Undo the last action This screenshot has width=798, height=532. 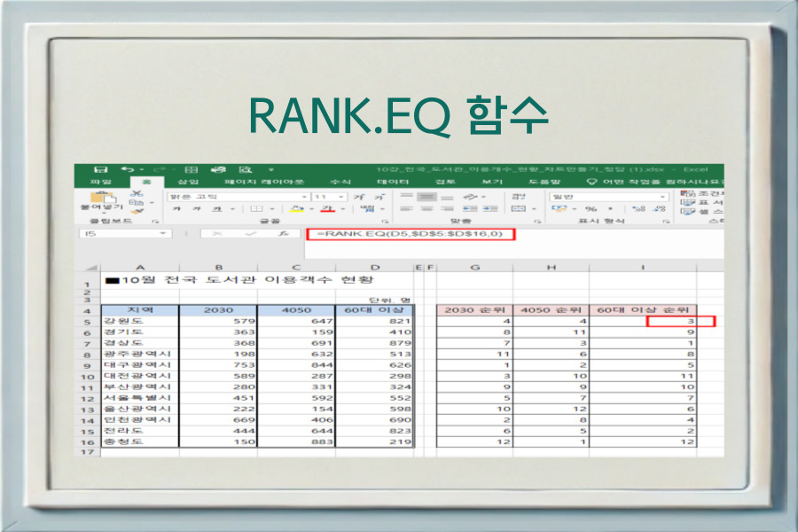128,169
